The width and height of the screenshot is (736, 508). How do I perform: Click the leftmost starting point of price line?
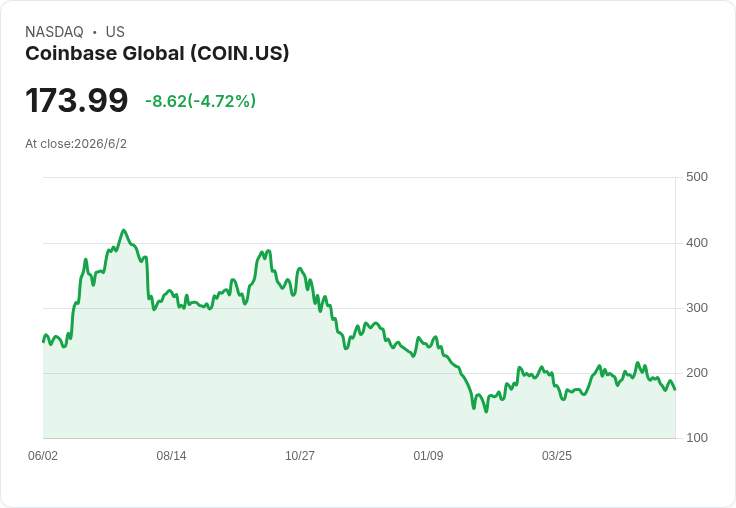coord(43,342)
